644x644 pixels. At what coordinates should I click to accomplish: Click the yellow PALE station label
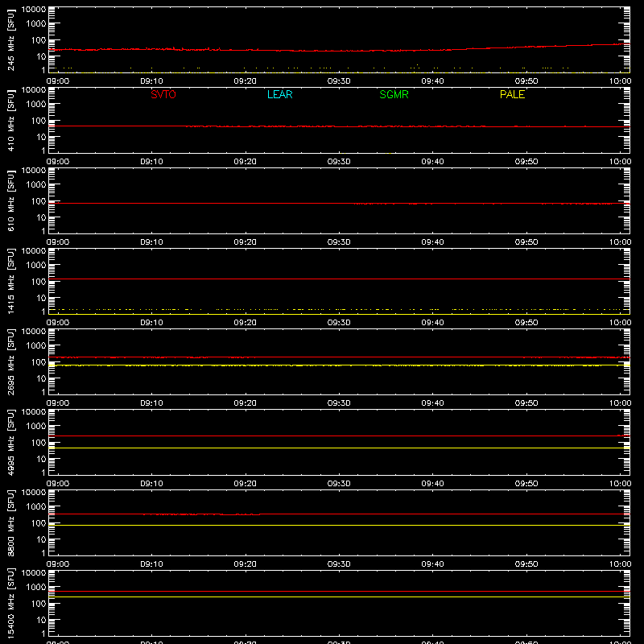click(512, 94)
